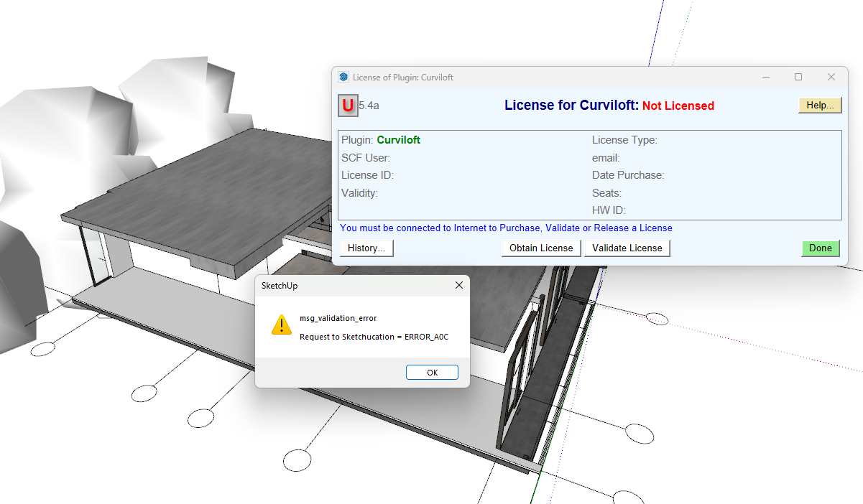Click the red U LibFredo6 icon

[x=348, y=106]
